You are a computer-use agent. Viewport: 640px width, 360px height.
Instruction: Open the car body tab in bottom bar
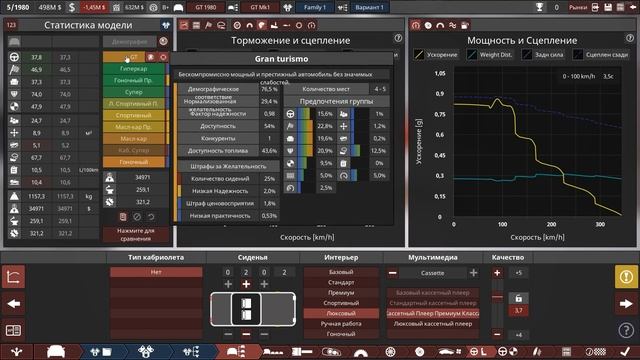(x=56, y=351)
